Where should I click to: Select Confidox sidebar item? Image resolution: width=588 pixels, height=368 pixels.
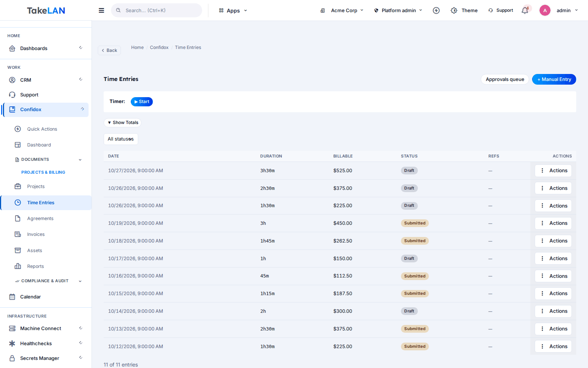(x=46, y=110)
